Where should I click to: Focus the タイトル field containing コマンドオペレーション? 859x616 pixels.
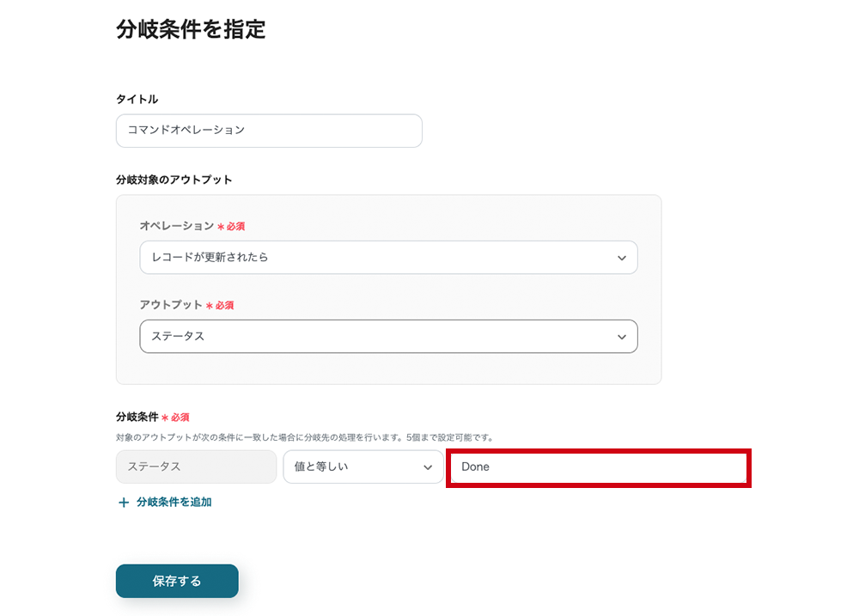[x=269, y=131]
